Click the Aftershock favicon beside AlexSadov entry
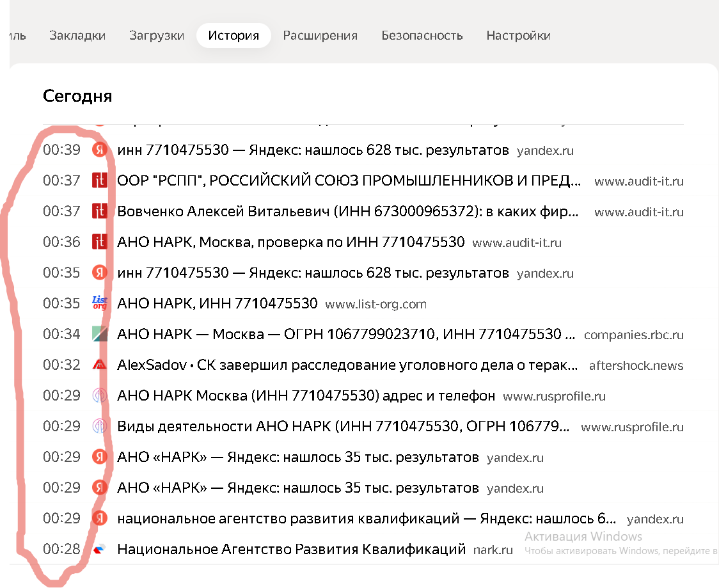The width and height of the screenshot is (719, 588). [x=99, y=365]
